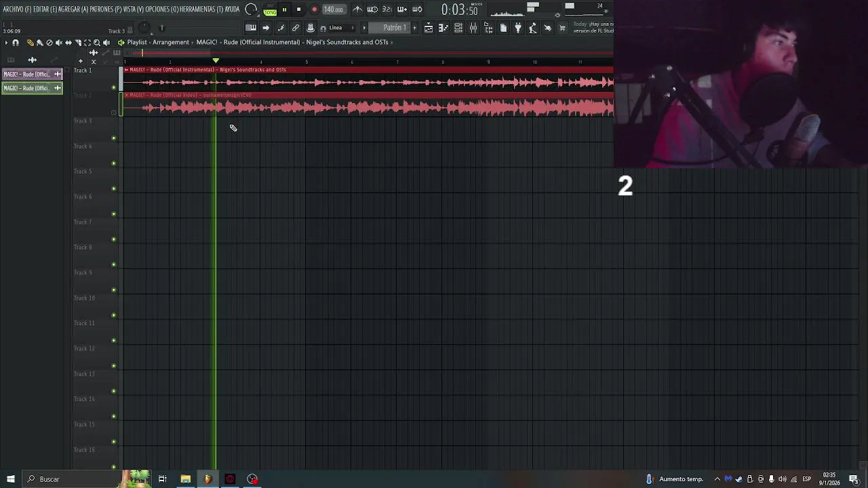
Task: Select the Paint brush tool
Action: 39,42
